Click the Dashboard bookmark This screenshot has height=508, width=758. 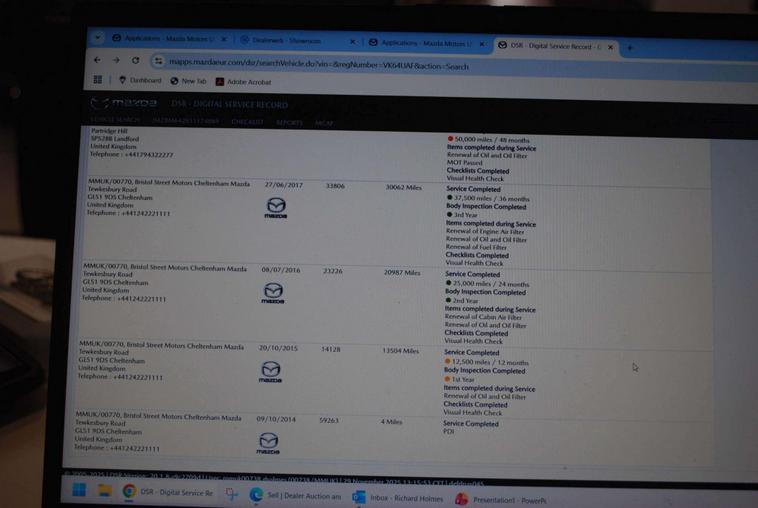(144, 80)
